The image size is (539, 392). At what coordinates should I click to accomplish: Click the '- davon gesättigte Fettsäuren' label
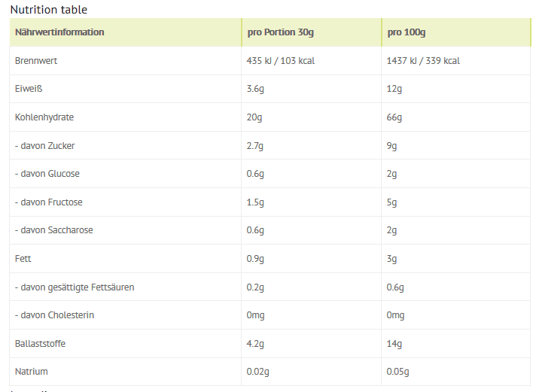(x=75, y=287)
